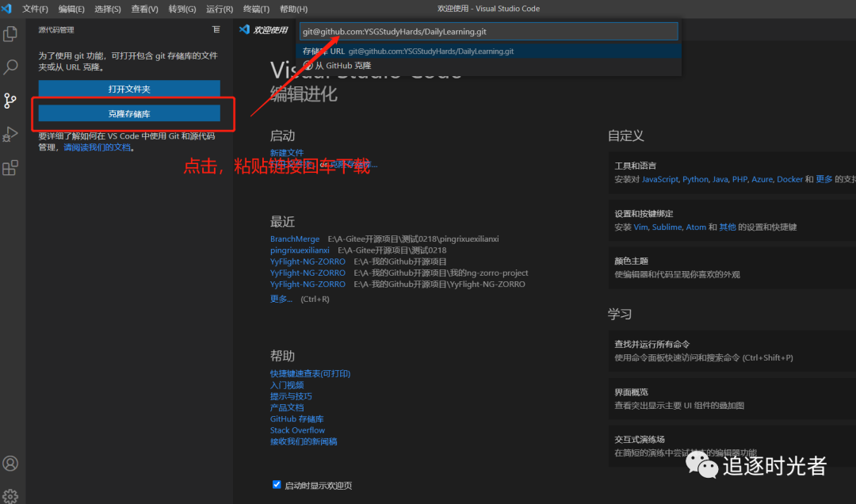Open the 文件(F) menu
The height and width of the screenshot is (504, 856).
(x=35, y=9)
